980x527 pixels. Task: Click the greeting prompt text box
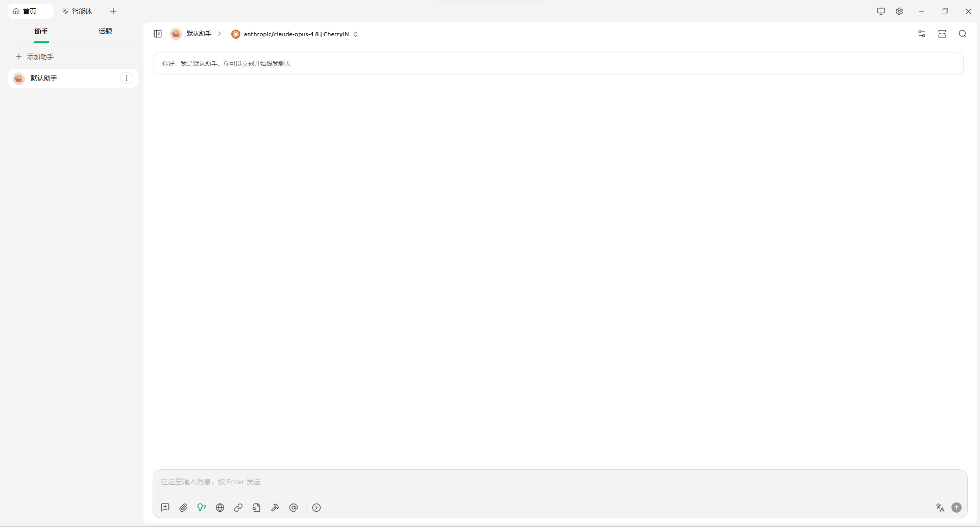coord(558,64)
